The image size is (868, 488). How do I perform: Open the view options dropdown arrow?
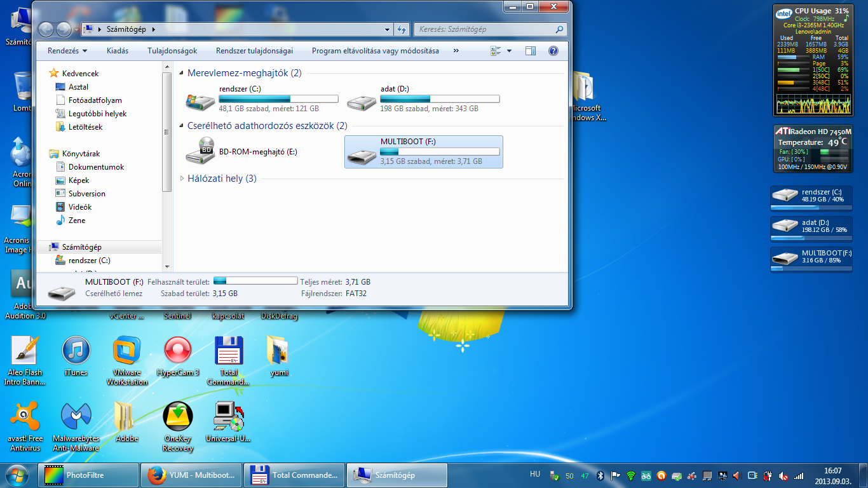tap(509, 51)
